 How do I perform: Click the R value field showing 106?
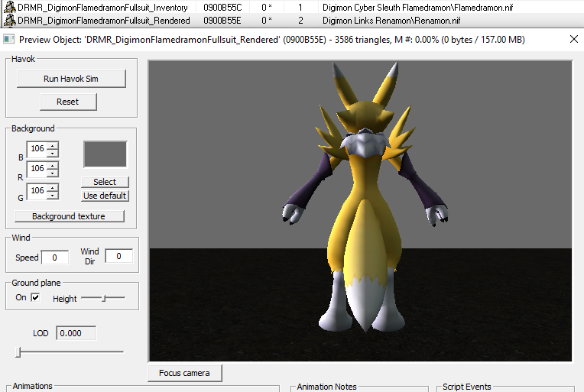tap(37, 169)
